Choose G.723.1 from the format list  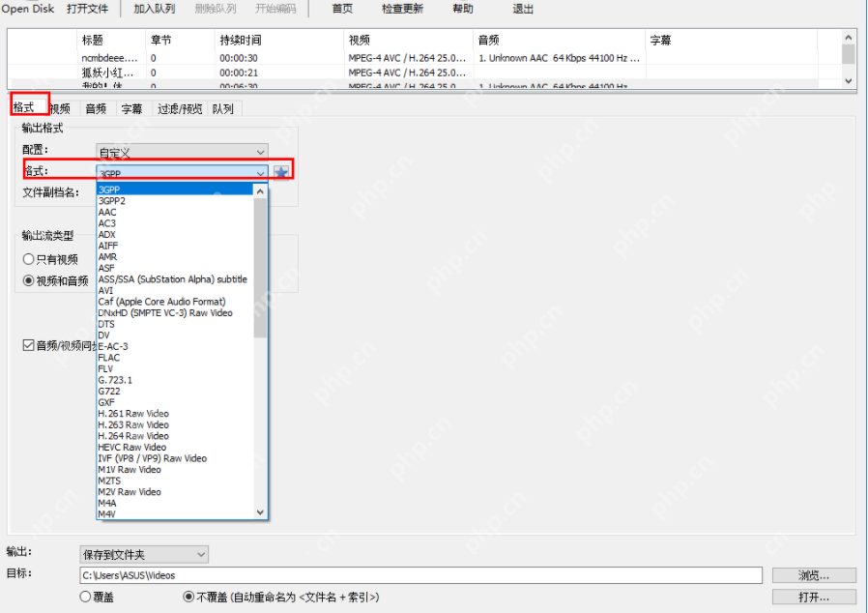[175, 380]
